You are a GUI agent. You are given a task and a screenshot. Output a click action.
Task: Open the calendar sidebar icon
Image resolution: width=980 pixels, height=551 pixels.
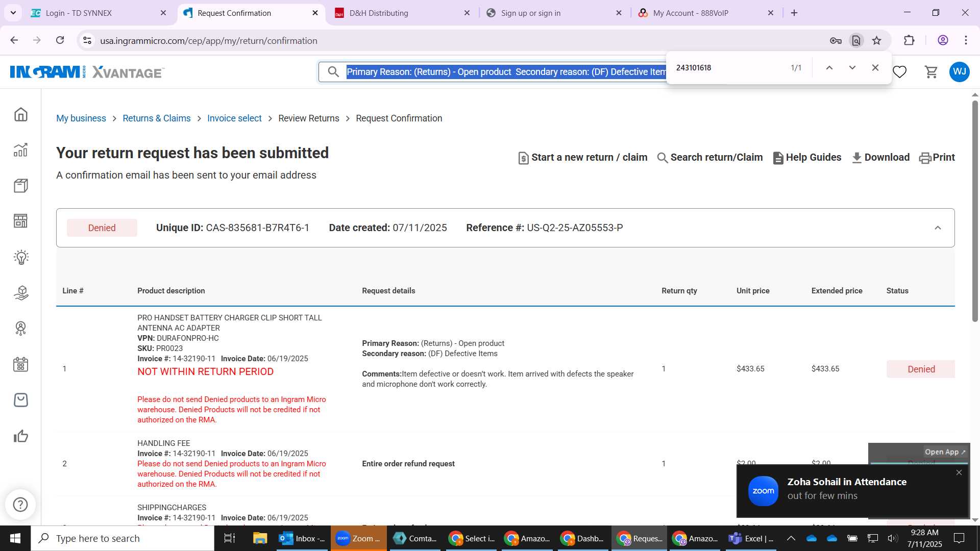pyautogui.click(x=20, y=364)
